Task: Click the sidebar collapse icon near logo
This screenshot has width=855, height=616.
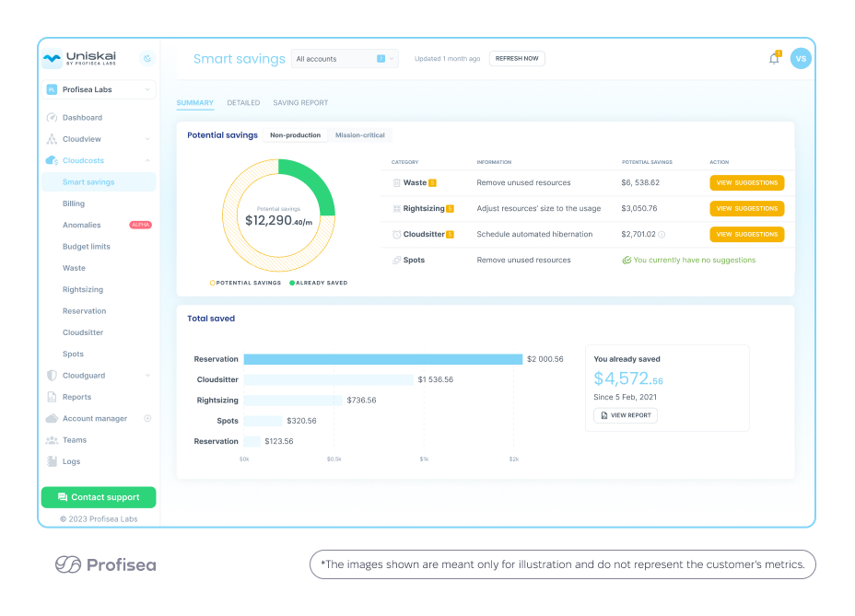Action: [x=146, y=59]
